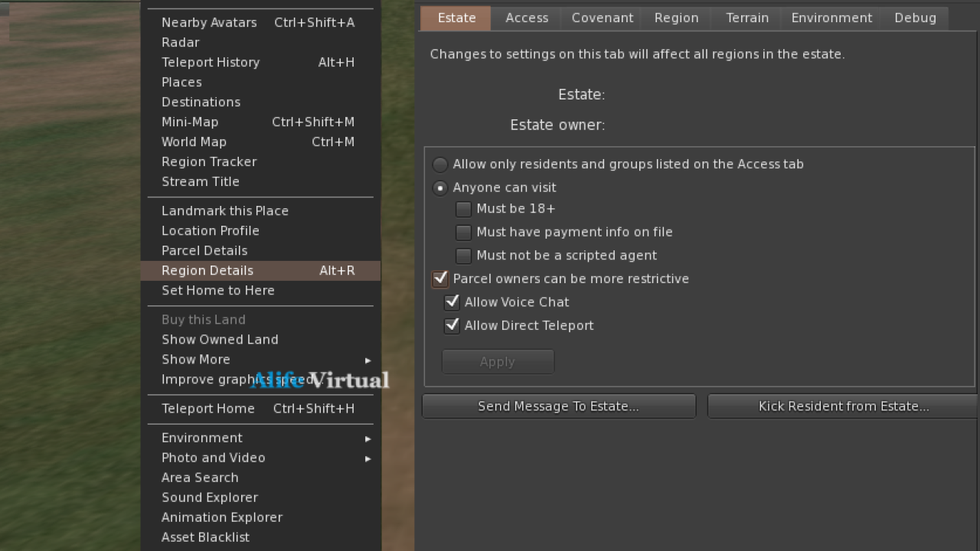Click Kick Resident from Estate button
This screenshot has width=980, height=551.
click(x=843, y=406)
